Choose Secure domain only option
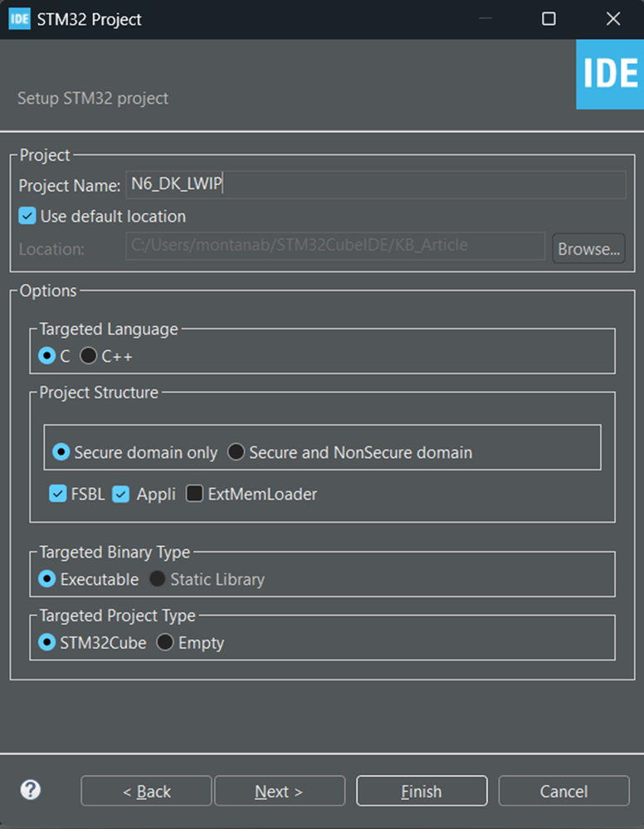 click(61, 452)
